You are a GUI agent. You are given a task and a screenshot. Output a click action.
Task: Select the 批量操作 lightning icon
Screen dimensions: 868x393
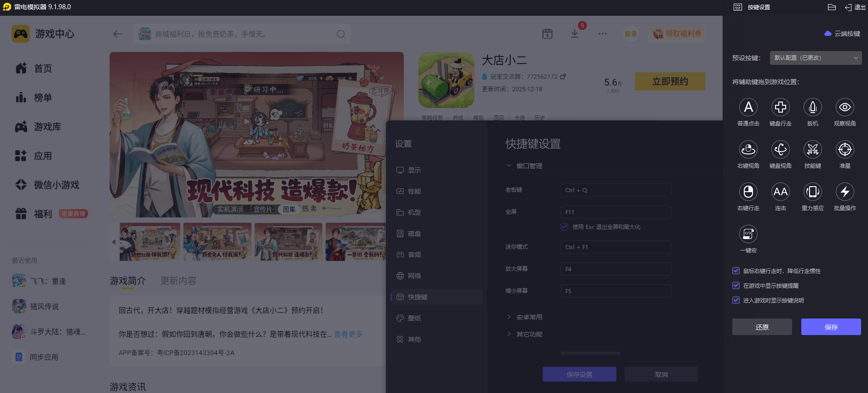pyautogui.click(x=845, y=192)
